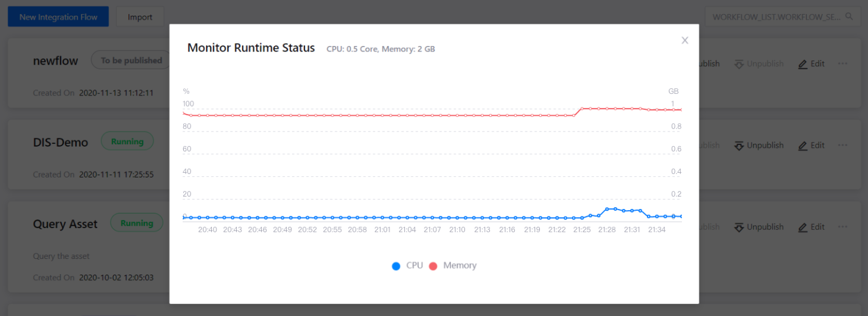Click the Import button

click(140, 17)
